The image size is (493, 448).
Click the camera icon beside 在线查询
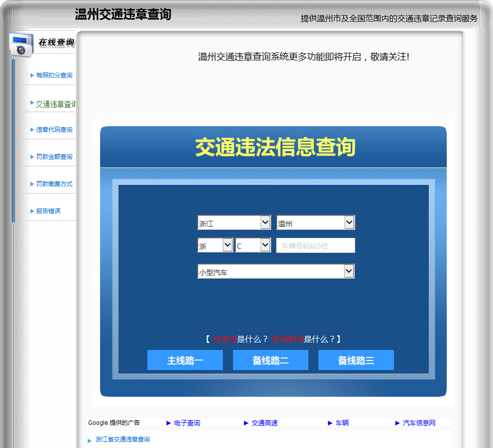(x=21, y=44)
